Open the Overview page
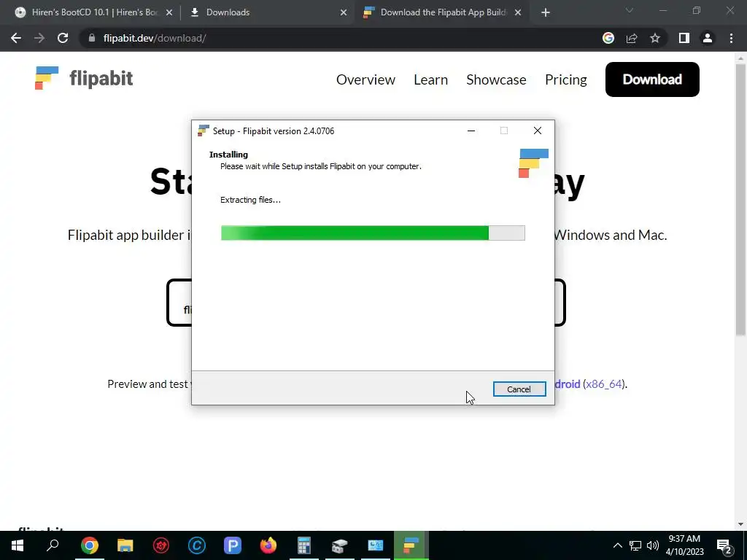This screenshot has height=560, width=747. [365, 79]
